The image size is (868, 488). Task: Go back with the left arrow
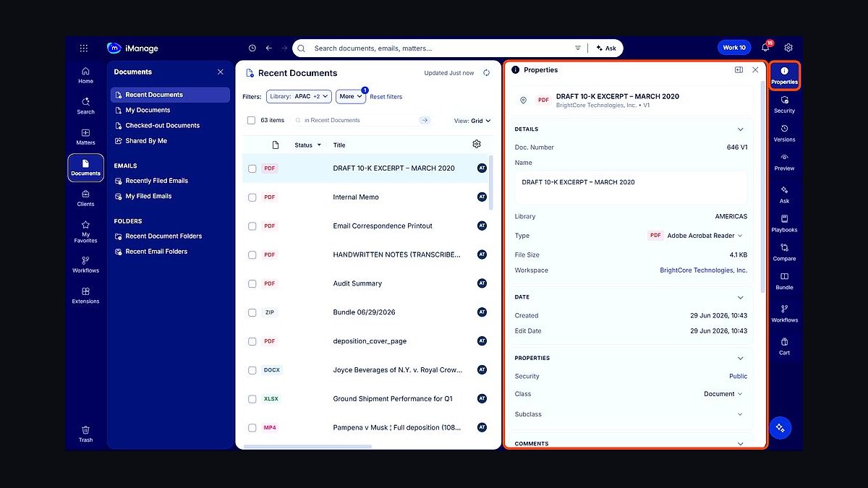[x=268, y=48]
